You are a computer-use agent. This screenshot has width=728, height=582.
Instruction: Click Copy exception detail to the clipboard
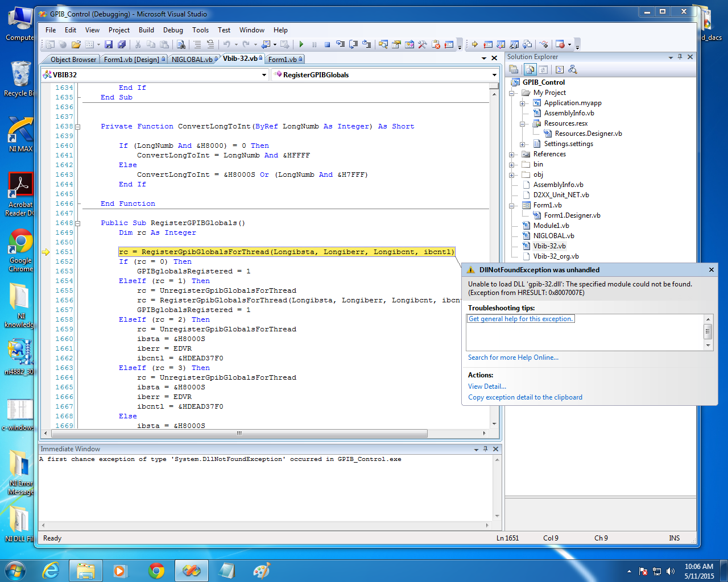click(x=525, y=397)
